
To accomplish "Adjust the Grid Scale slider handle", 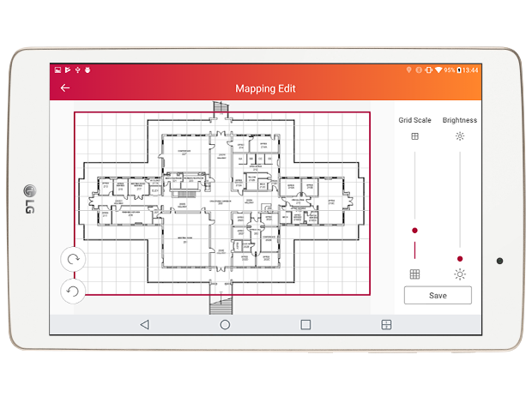I will click(414, 231).
